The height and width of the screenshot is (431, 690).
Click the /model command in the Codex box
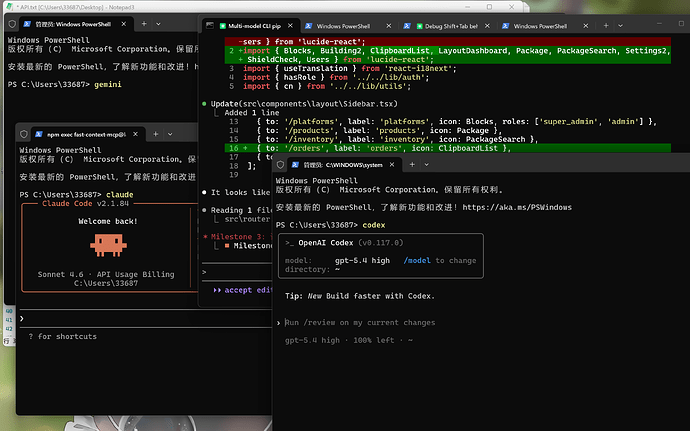(417, 261)
